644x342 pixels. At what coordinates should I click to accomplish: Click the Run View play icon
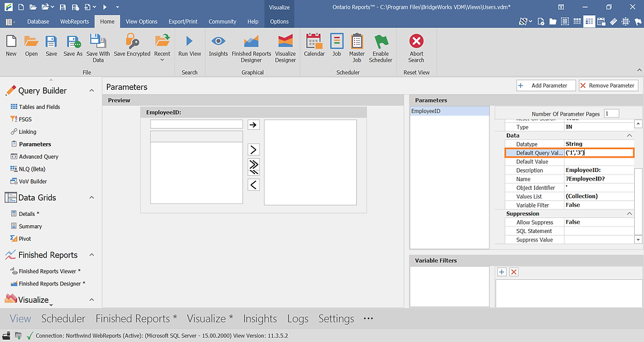pyautogui.click(x=189, y=41)
